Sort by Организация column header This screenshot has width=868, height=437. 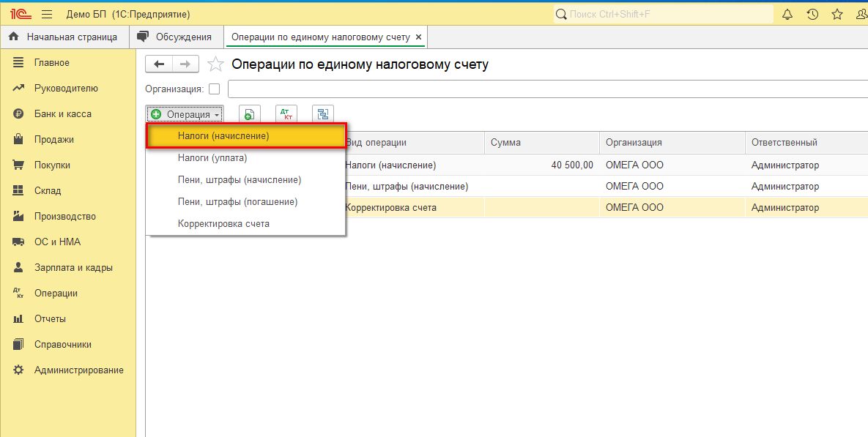coord(672,142)
